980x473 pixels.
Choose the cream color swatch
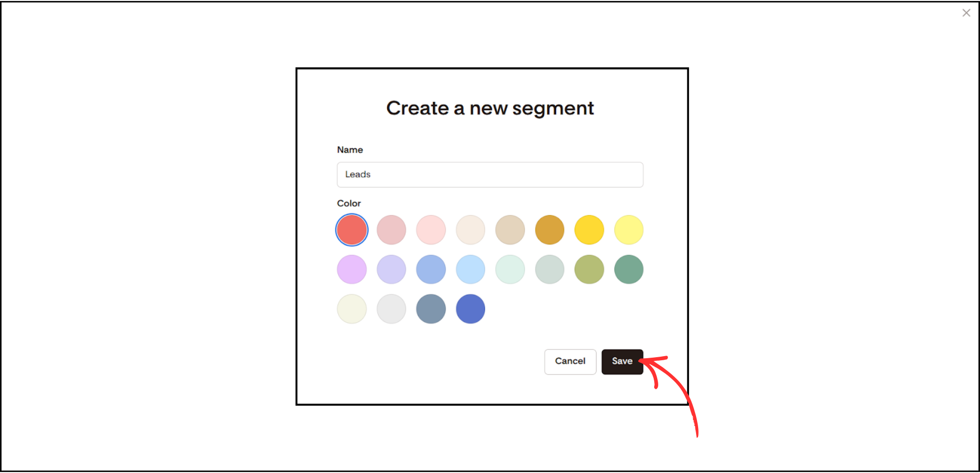click(470, 230)
